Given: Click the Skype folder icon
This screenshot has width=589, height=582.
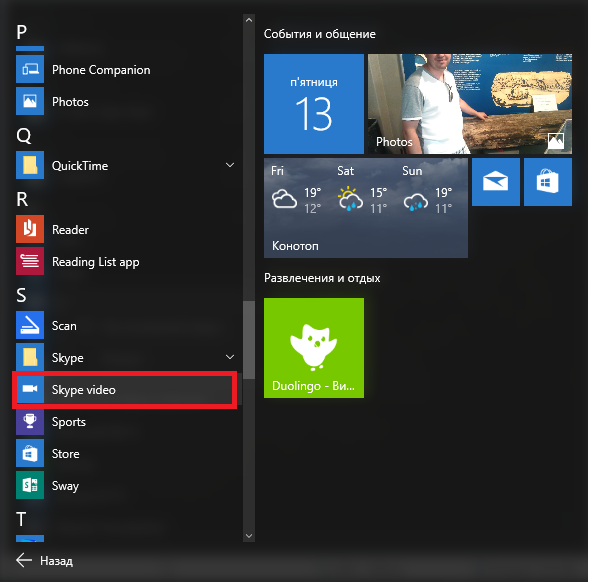Looking at the screenshot, I should point(30,357).
